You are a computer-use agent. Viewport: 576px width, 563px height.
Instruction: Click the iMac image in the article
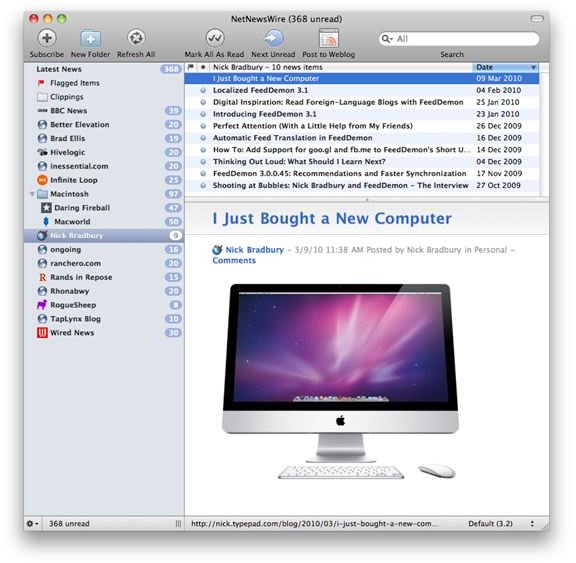[x=340, y=382]
